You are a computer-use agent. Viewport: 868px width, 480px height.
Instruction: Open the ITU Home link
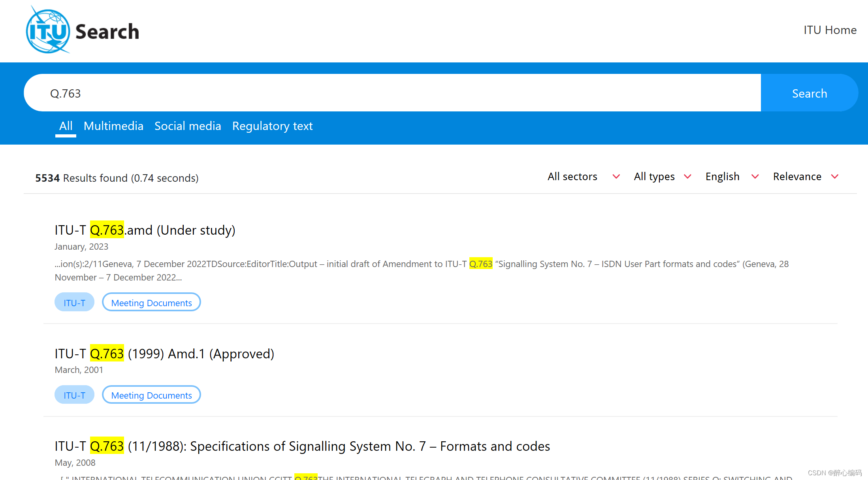click(x=830, y=30)
